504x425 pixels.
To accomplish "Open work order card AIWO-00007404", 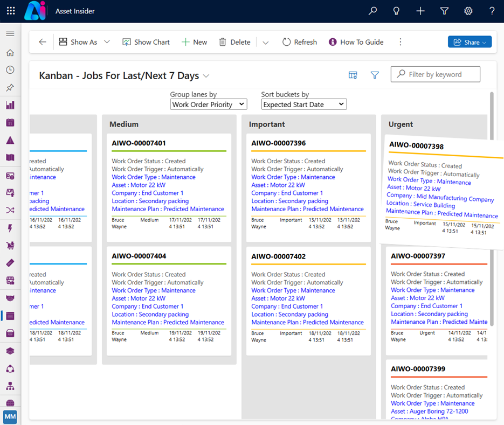I will [x=169, y=301].
